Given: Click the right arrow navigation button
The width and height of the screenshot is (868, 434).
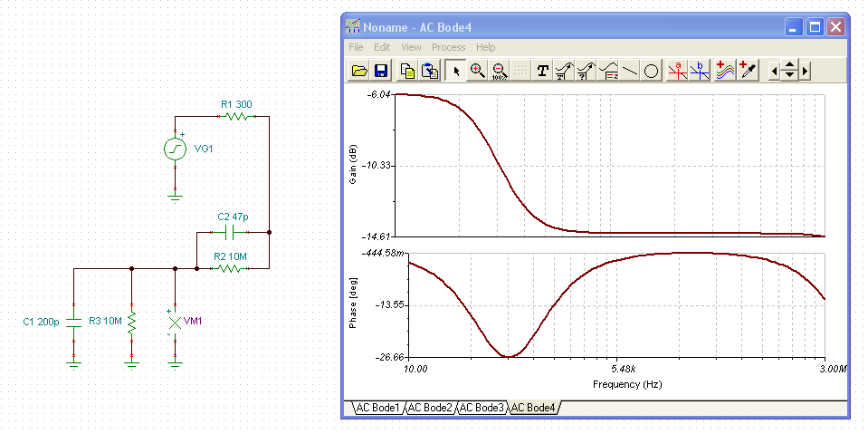Looking at the screenshot, I should click(805, 71).
